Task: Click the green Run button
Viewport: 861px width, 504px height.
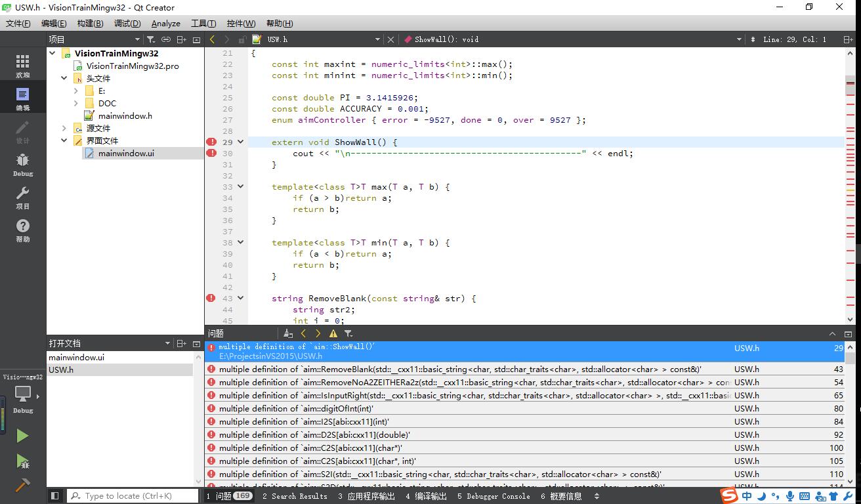Action: coord(22,436)
